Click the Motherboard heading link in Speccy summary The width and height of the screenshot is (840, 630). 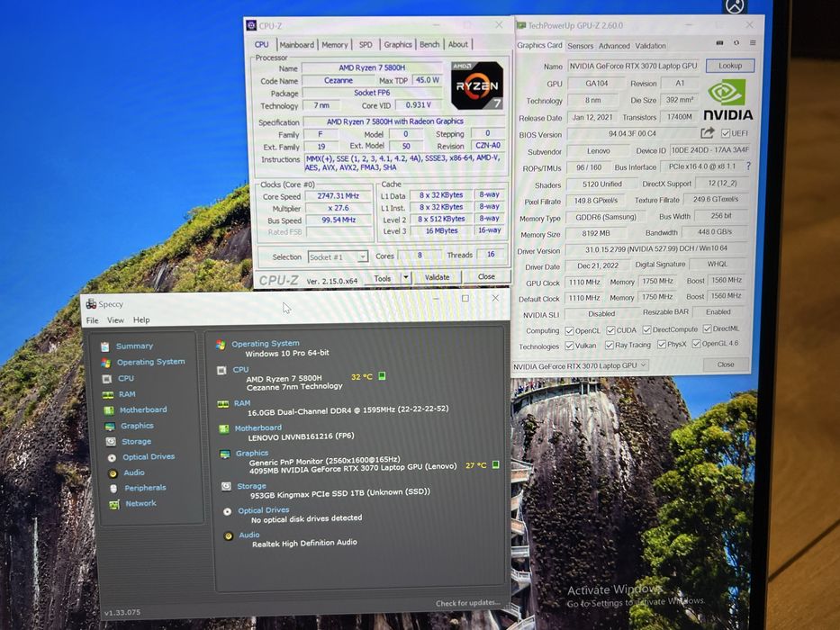click(x=257, y=428)
